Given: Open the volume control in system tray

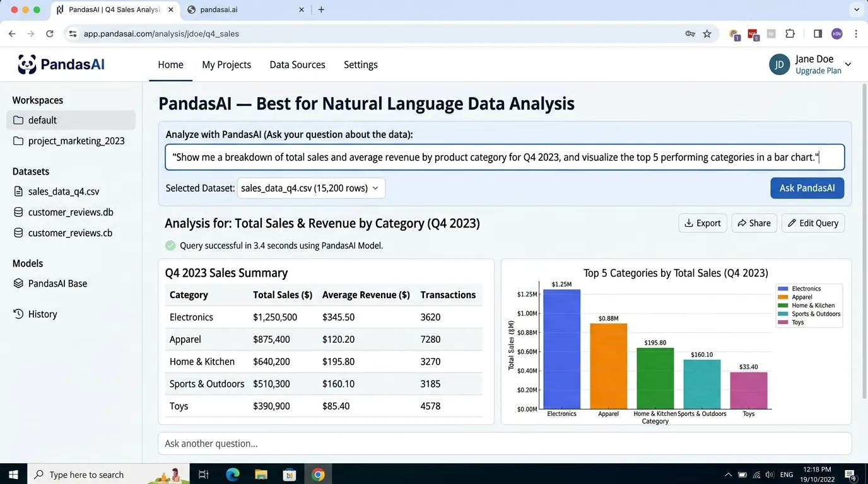Looking at the screenshot, I should (770, 475).
